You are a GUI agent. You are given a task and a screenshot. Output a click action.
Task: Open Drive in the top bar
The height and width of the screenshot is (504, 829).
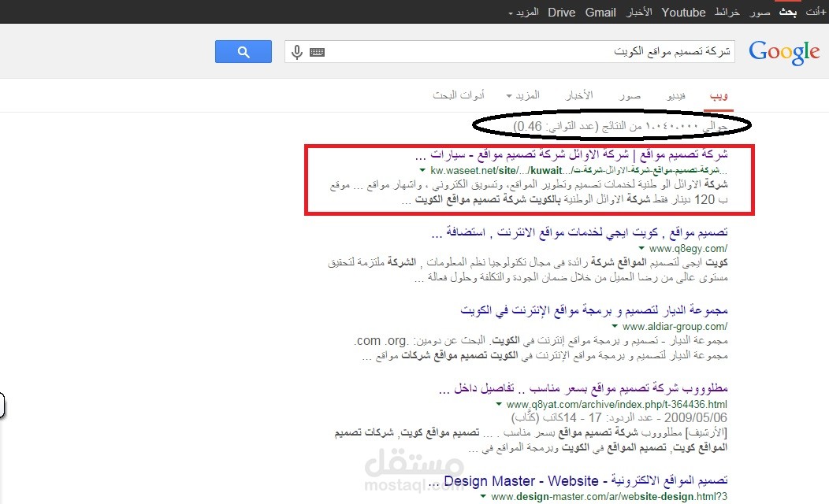tap(562, 12)
